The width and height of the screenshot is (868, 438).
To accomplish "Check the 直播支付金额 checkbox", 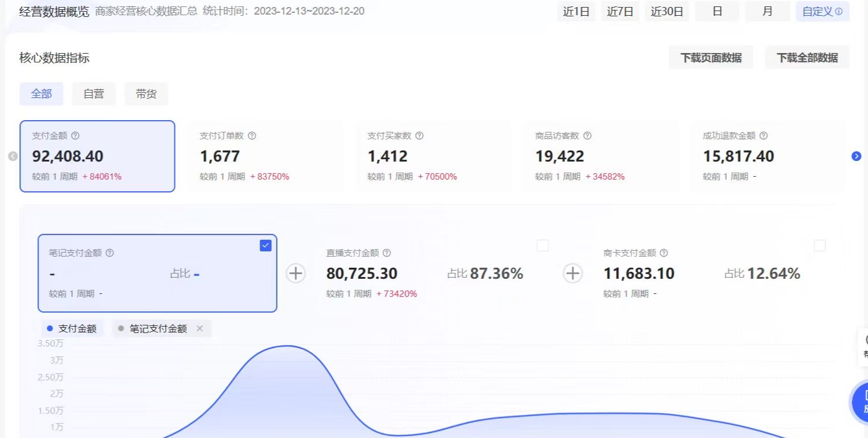I will point(542,246).
